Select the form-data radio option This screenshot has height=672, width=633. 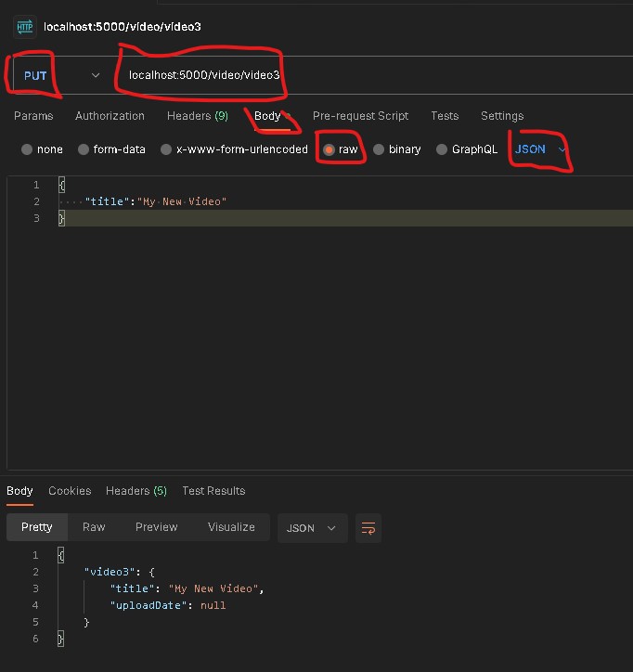coord(84,149)
